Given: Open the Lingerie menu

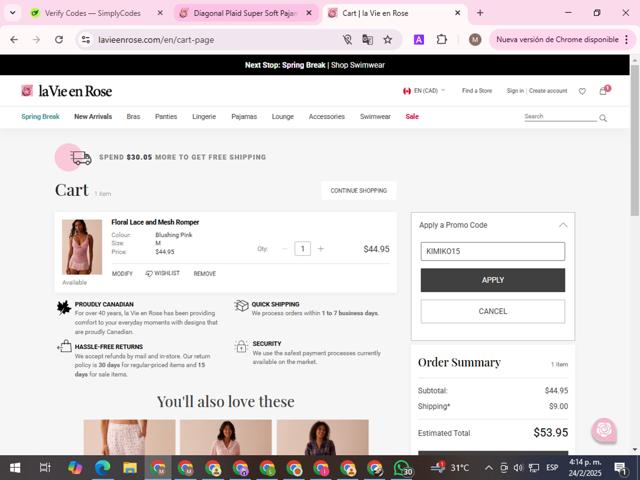Looking at the screenshot, I should coord(204,116).
